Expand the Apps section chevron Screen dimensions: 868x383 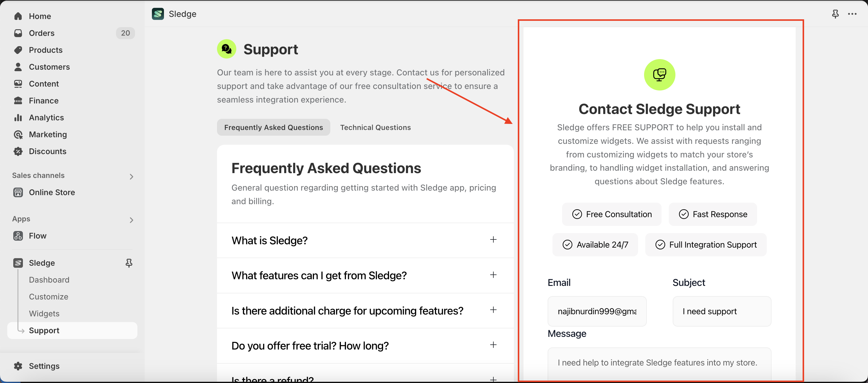[131, 220]
